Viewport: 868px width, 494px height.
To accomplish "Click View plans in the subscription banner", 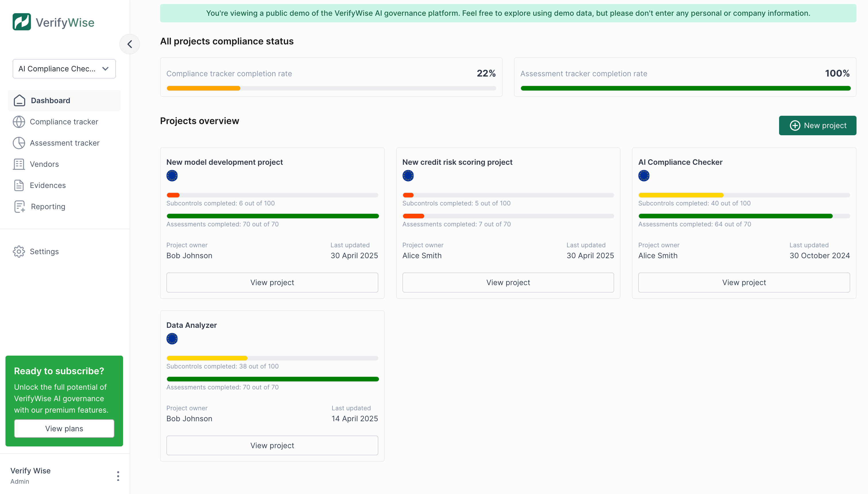I will pyautogui.click(x=64, y=428).
